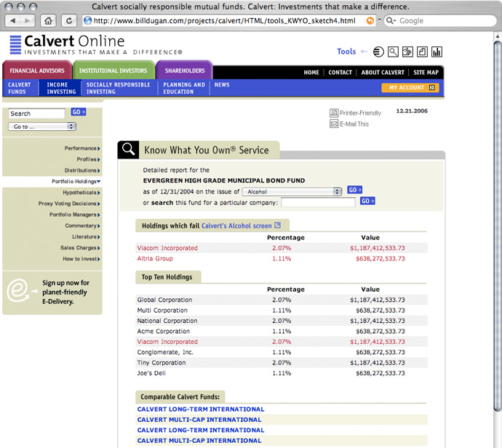Click E-Mail This text link
502x448 pixels.
click(x=354, y=124)
